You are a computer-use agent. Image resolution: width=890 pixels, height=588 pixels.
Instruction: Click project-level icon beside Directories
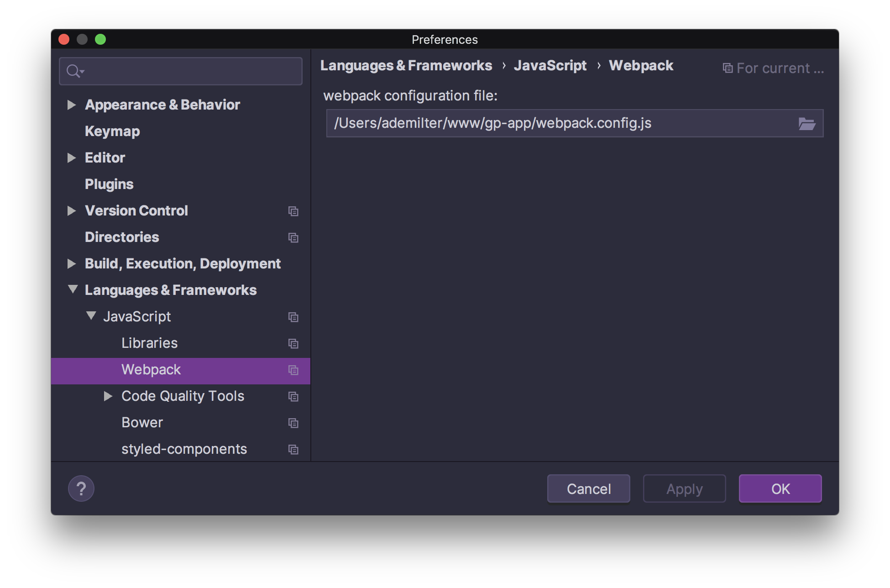tap(293, 237)
